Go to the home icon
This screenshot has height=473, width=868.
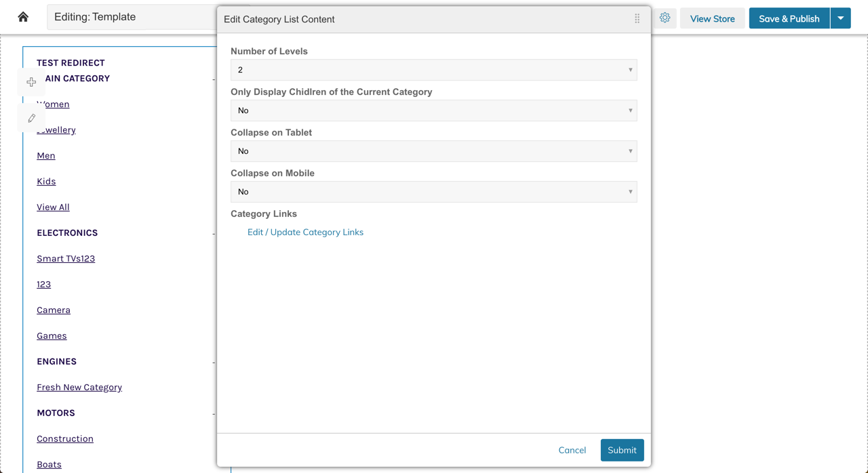(x=23, y=17)
